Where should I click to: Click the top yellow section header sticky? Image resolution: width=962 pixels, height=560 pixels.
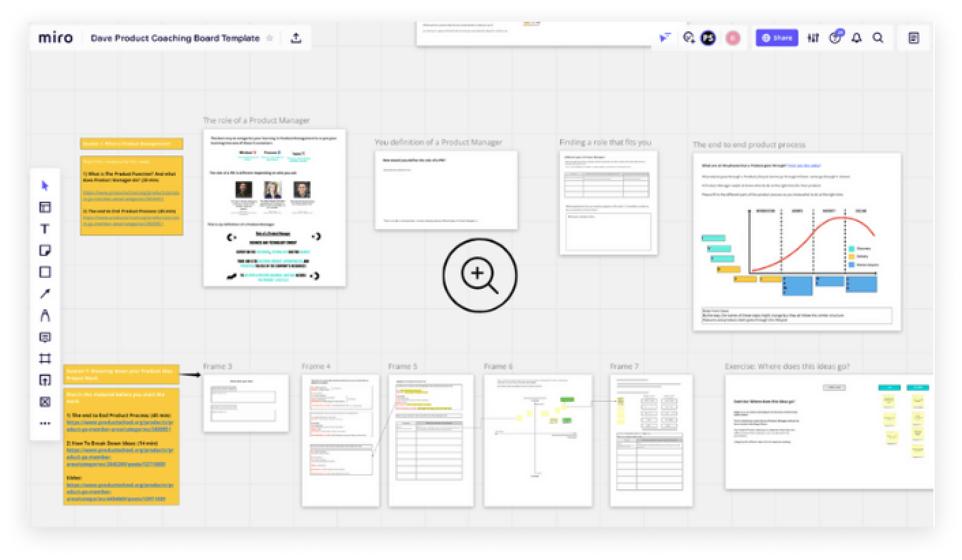click(131, 144)
